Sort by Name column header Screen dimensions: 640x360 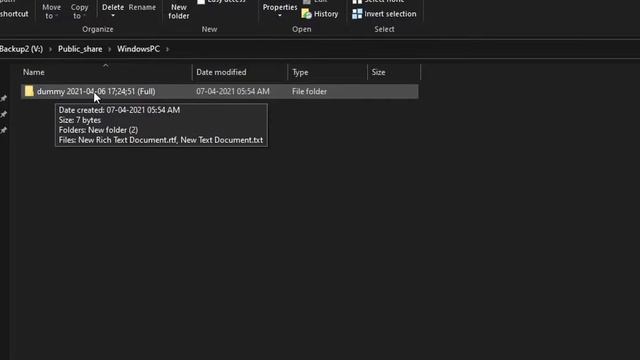click(x=105, y=72)
